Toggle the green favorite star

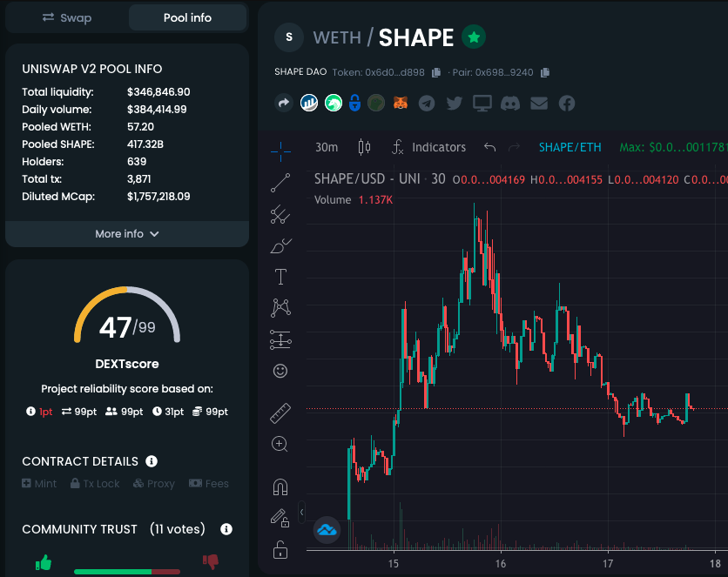[x=474, y=37]
